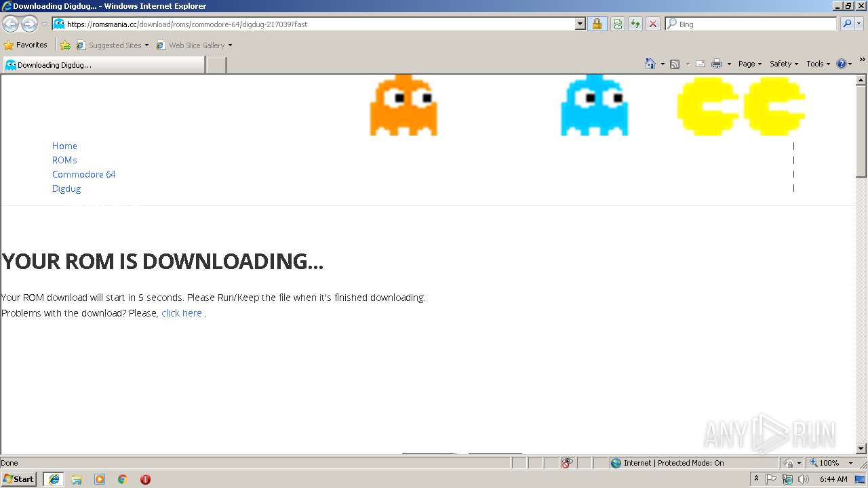Open the Help question mark menu
The width and height of the screenshot is (868, 488).
[x=844, y=64]
